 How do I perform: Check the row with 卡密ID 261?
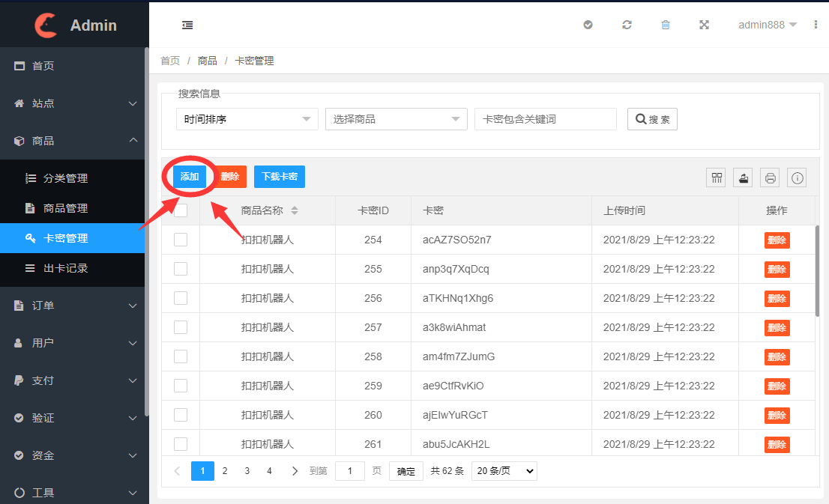pyautogui.click(x=181, y=444)
